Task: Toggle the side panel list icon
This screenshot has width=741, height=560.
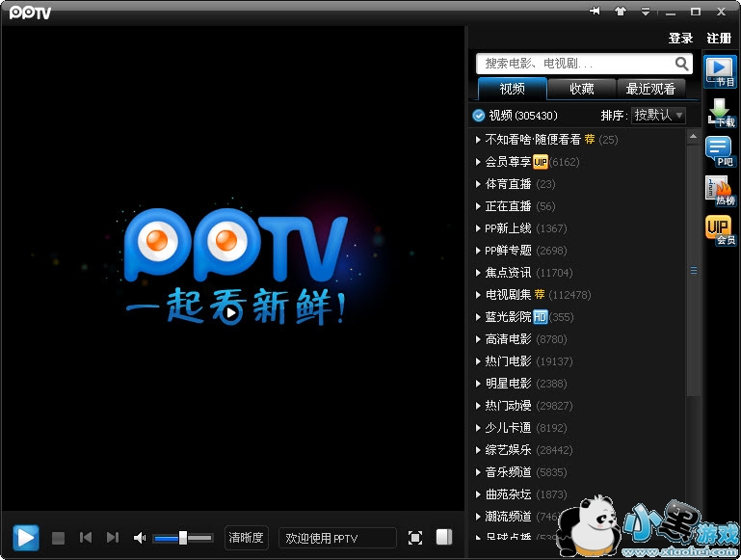Action: pyautogui.click(x=444, y=537)
